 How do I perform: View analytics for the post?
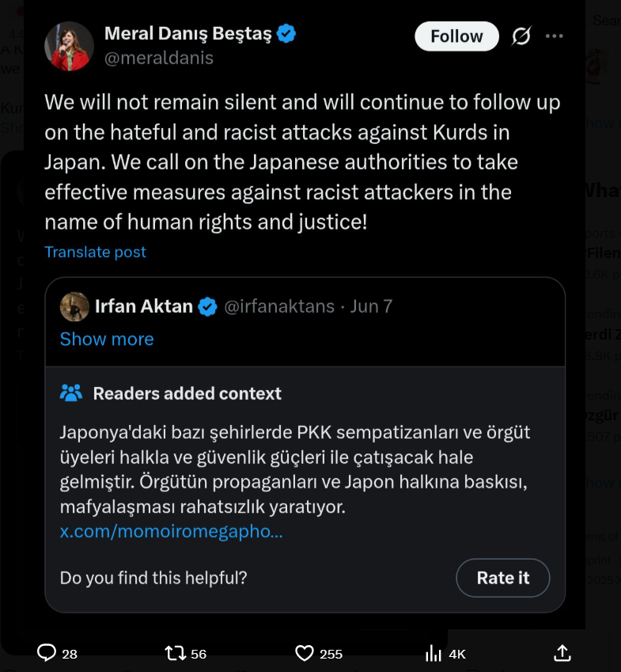pos(434,653)
